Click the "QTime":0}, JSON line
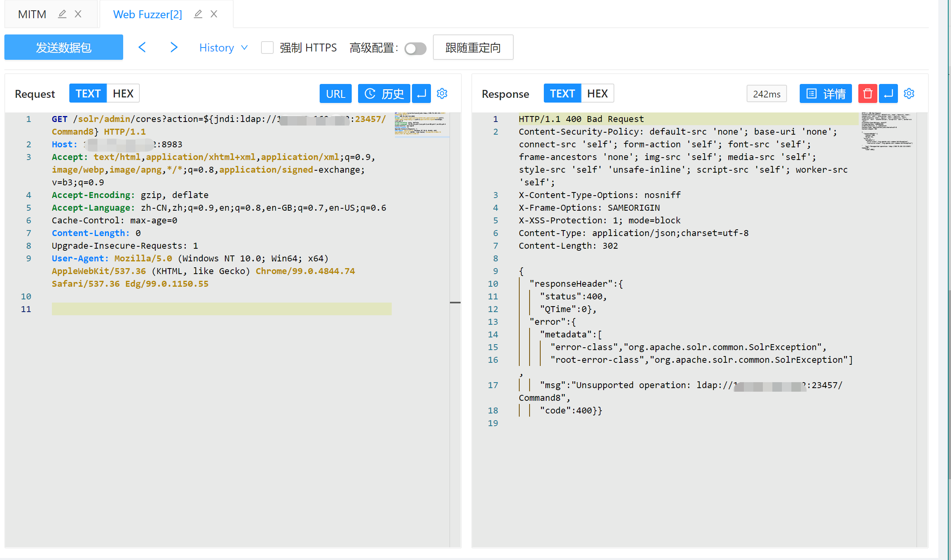951x560 pixels. click(x=568, y=309)
